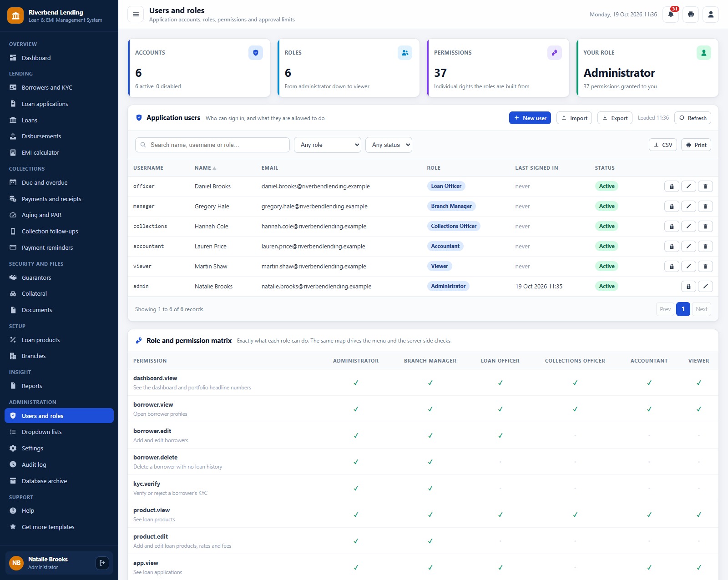The height and width of the screenshot is (580, 728).
Task: Delete the Hannah Cole account trash icon
Action: (705, 226)
